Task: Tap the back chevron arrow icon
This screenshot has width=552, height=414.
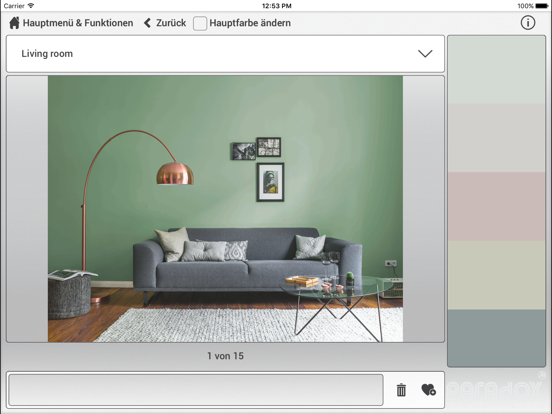Action: pyautogui.click(x=147, y=23)
